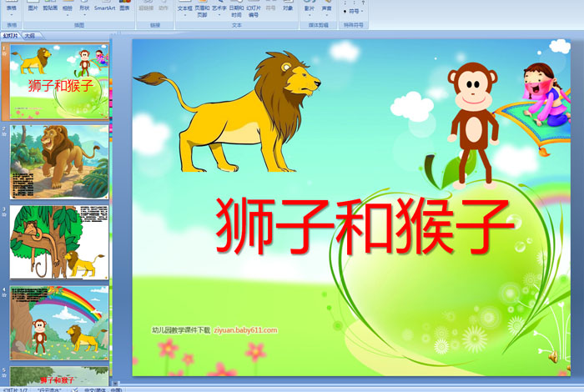Click the theme name in the status bar
Image resolution: width=584 pixels, height=392 pixels.
click(50, 389)
